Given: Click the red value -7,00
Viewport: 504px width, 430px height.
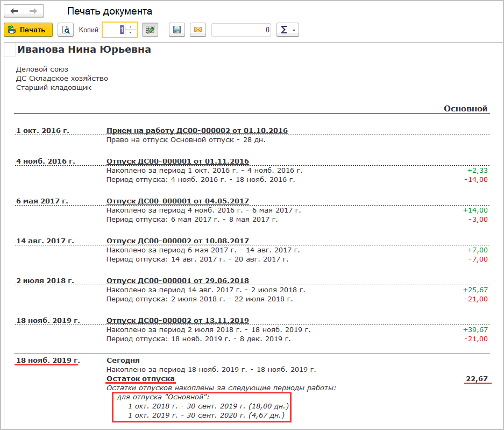Looking at the screenshot, I should [478, 259].
